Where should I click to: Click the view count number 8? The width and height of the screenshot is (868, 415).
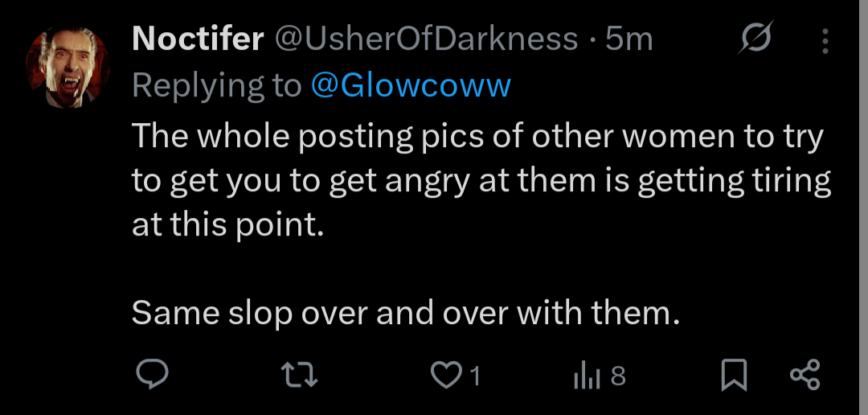click(617, 376)
